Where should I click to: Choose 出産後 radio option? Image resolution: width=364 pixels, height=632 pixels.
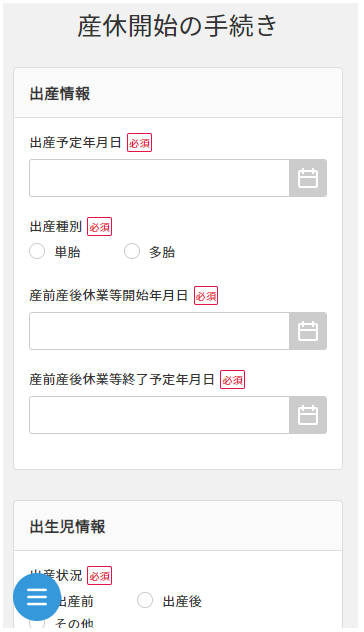(145, 601)
